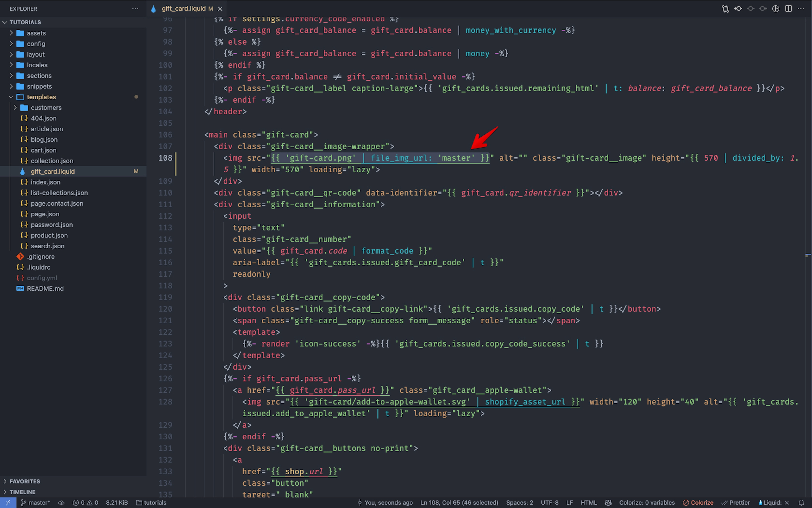
Task: Open collection.json file
Action: [73, 161]
